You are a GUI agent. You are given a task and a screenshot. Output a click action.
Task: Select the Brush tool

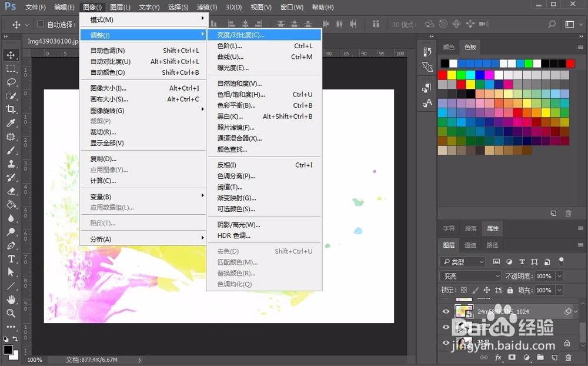click(11, 150)
